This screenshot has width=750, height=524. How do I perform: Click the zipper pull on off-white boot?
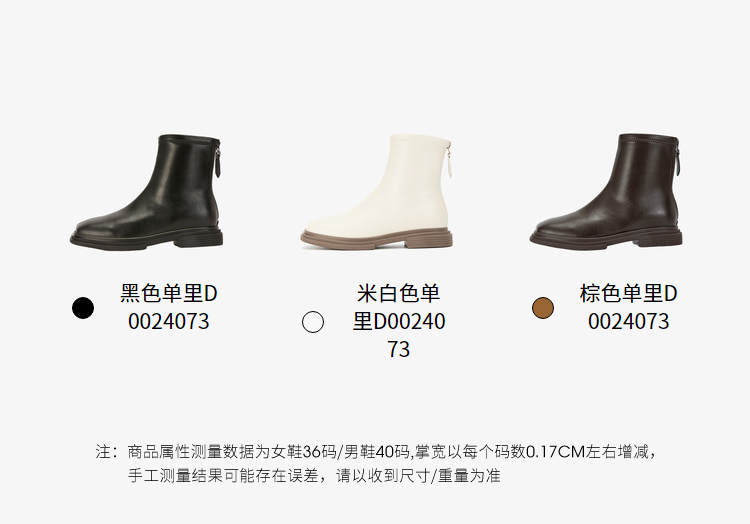pyautogui.click(x=450, y=163)
